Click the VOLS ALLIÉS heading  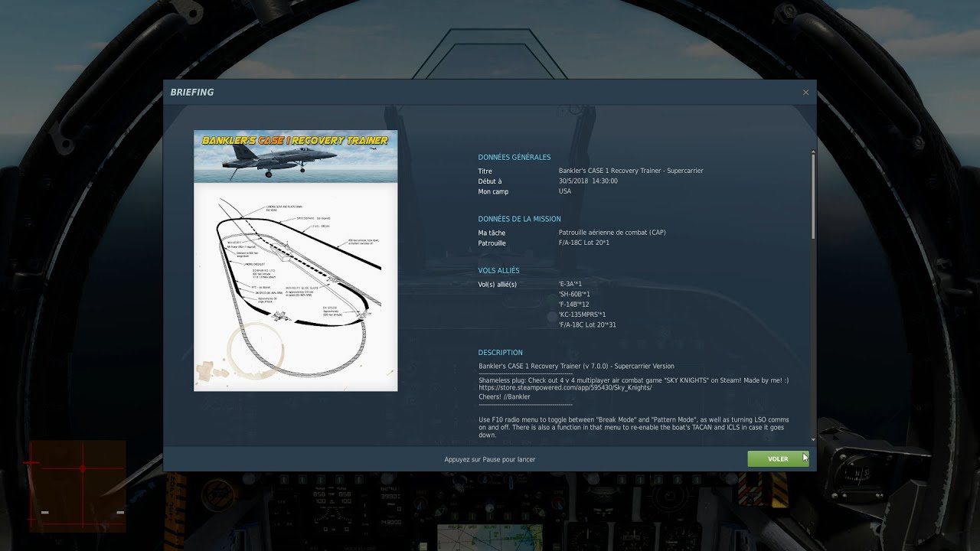(x=499, y=271)
